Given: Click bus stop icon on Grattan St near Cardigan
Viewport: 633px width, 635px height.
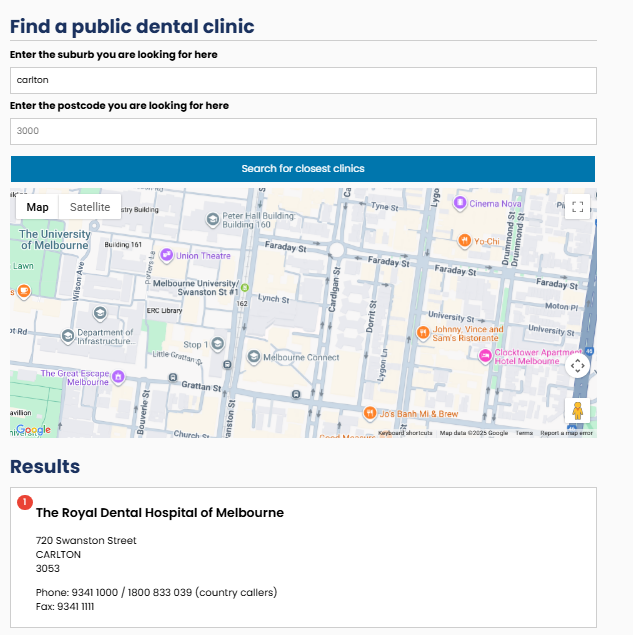Looking at the screenshot, I should (x=296, y=394).
